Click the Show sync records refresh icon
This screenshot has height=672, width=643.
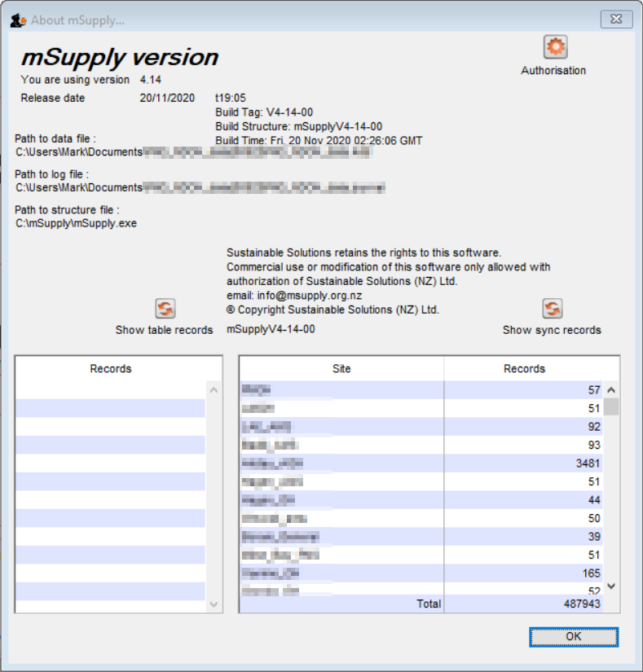tap(552, 309)
